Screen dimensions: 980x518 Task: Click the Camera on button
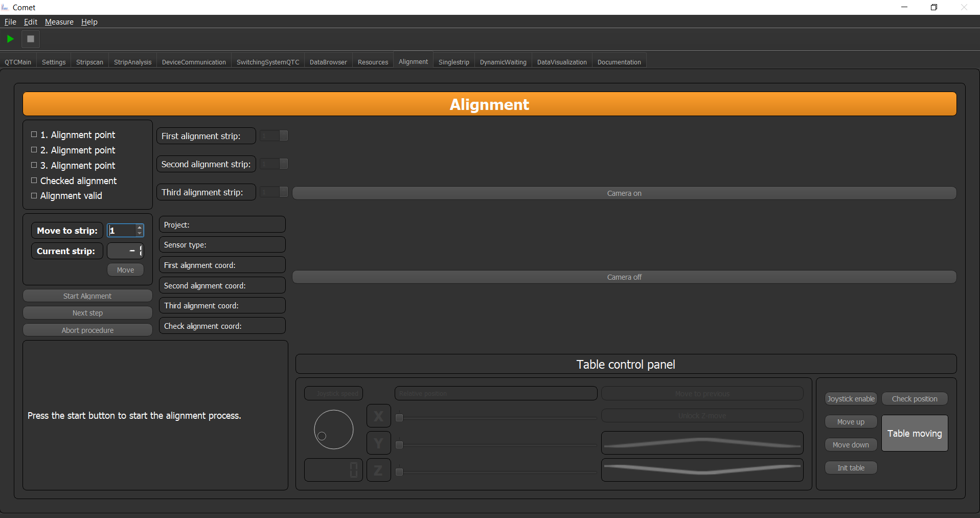pos(624,193)
